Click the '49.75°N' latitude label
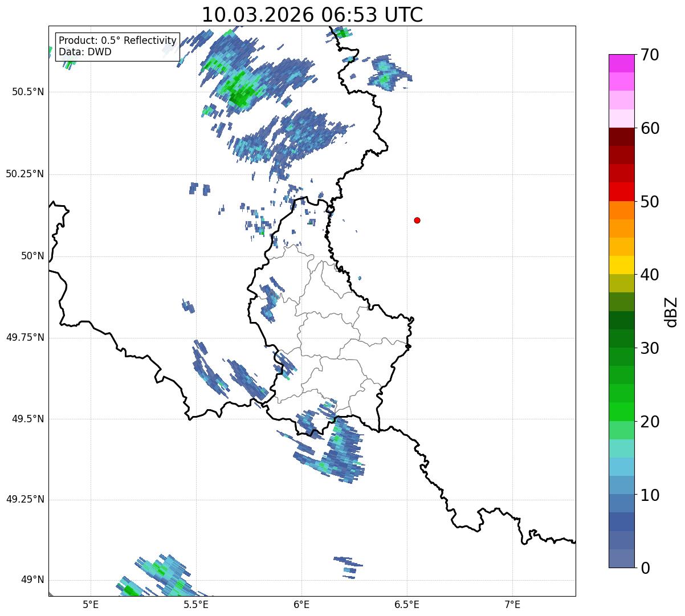The image size is (685, 616). [25, 337]
